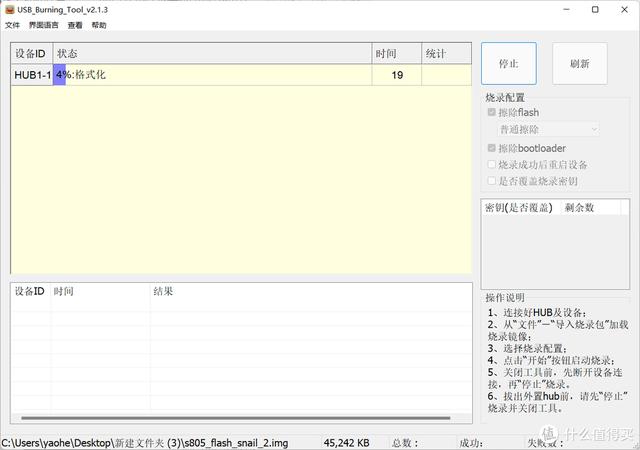This screenshot has height=450, width=640.
Task: Toggle the 擦除flash checkbox
Action: click(x=491, y=113)
